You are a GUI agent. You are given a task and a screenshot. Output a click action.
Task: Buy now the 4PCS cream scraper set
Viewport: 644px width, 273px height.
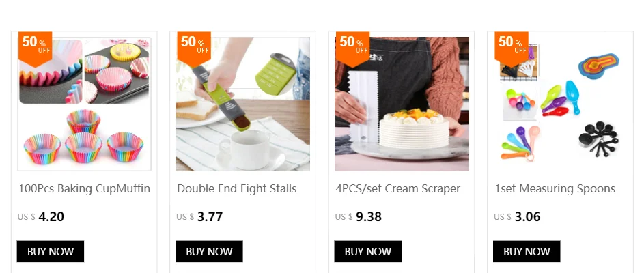[x=368, y=251]
